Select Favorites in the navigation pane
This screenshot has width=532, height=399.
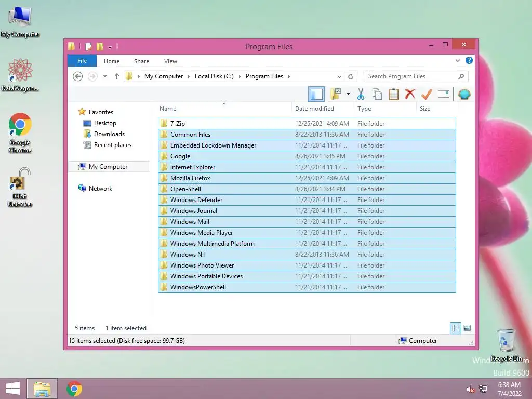[x=101, y=112]
